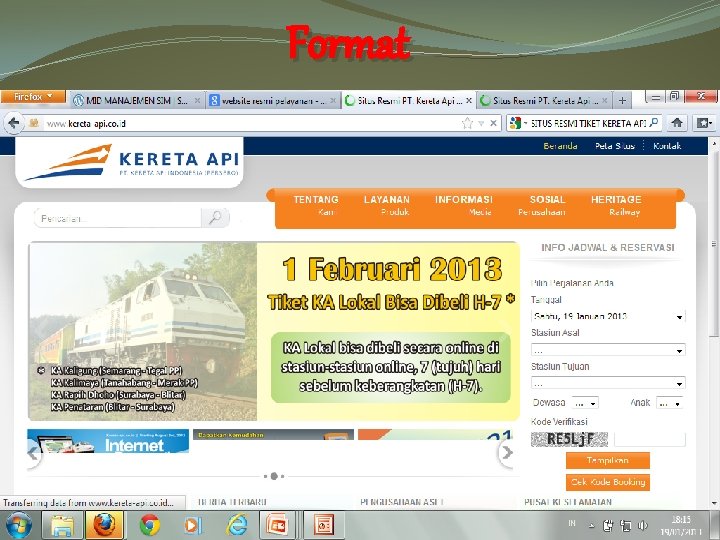Viewport: 720px width, 540px height.
Task: Show hidden tray icons arrow
Action: pyautogui.click(x=591, y=525)
